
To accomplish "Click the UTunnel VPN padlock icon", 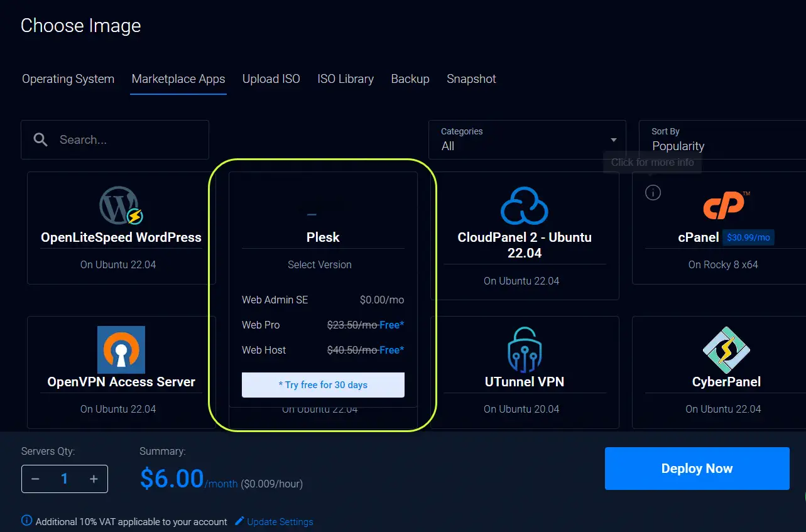I will pos(525,350).
